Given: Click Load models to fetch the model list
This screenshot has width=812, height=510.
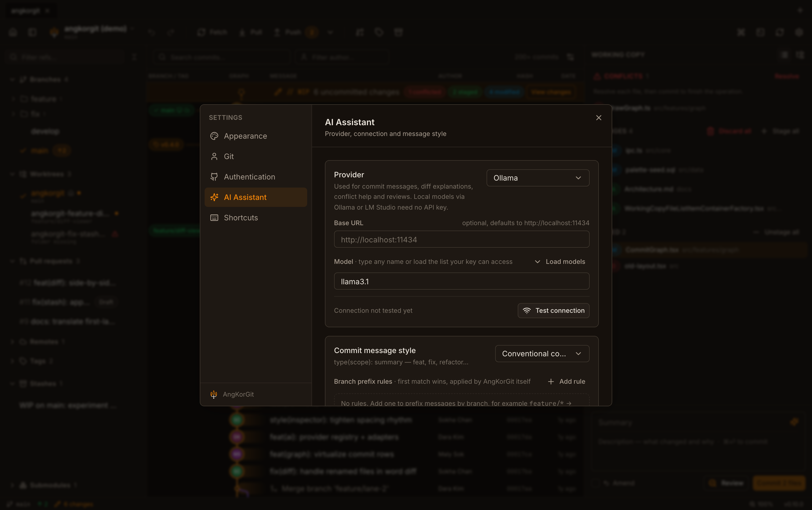Looking at the screenshot, I should pos(560,262).
